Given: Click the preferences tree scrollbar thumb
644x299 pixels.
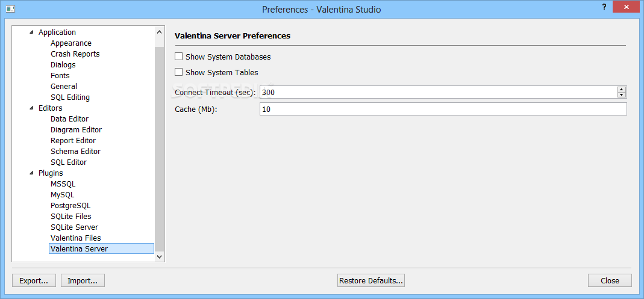Looking at the screenshot, I should [160, 149].
